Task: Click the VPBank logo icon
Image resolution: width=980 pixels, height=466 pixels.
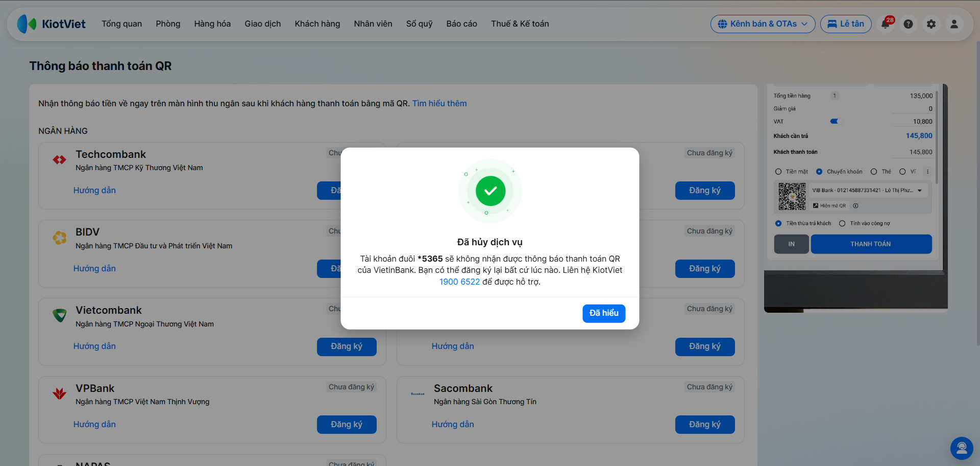Action: (59, 393)
